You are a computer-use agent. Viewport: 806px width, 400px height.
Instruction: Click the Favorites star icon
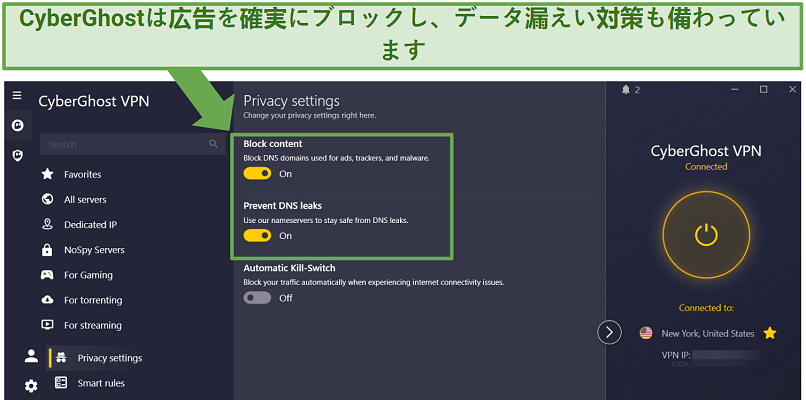pos(47,174)
